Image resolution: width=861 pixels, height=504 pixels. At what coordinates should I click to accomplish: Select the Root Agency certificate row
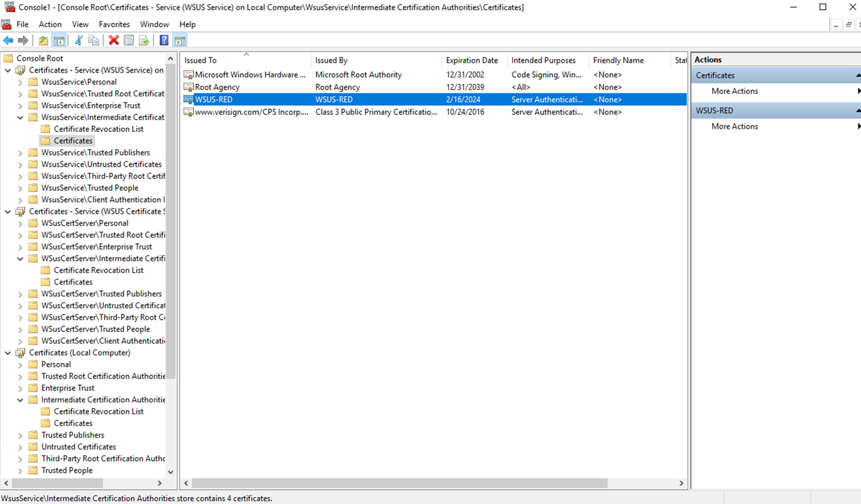click(x=434, y=87)
